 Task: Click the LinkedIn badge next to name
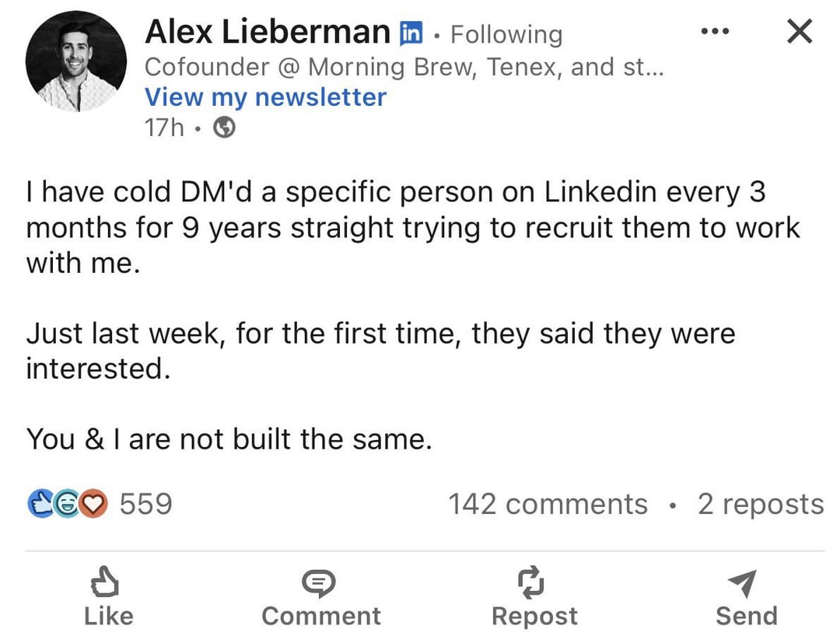[411, 33]
